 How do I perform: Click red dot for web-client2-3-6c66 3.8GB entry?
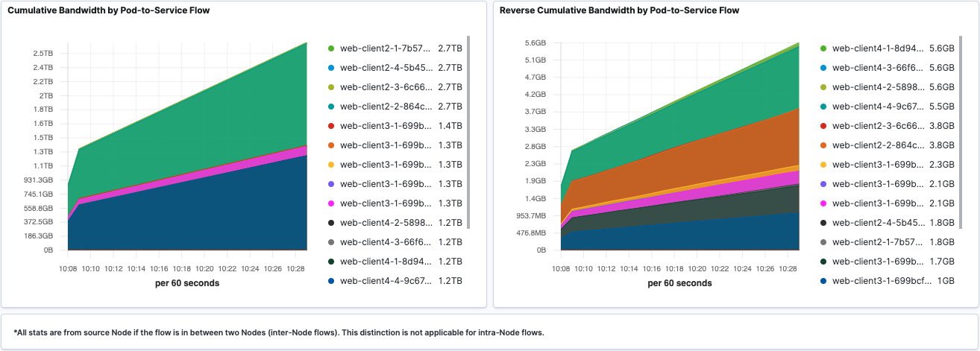[823, 126]
